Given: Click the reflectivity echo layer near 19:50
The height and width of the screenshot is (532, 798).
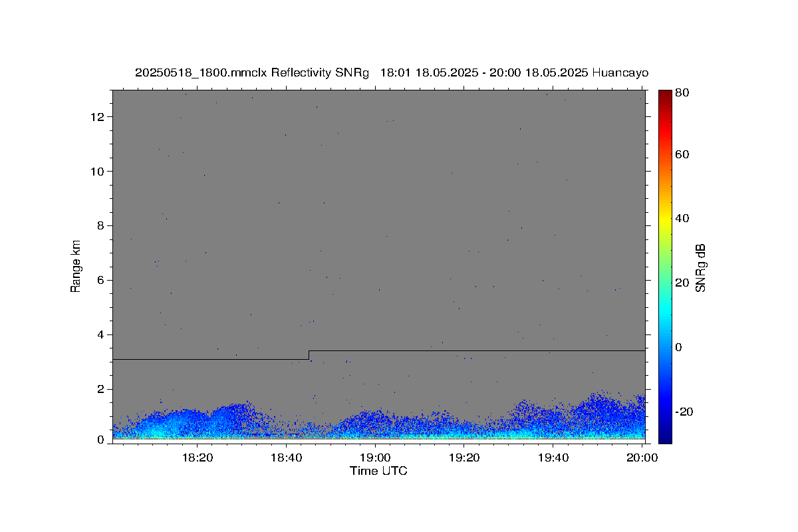Looking at the screenshot, I should [x=602, y=416].
